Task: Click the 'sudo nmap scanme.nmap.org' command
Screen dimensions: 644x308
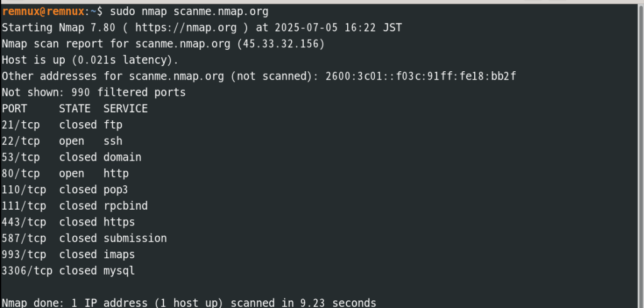Action: (x=189, y=11)
